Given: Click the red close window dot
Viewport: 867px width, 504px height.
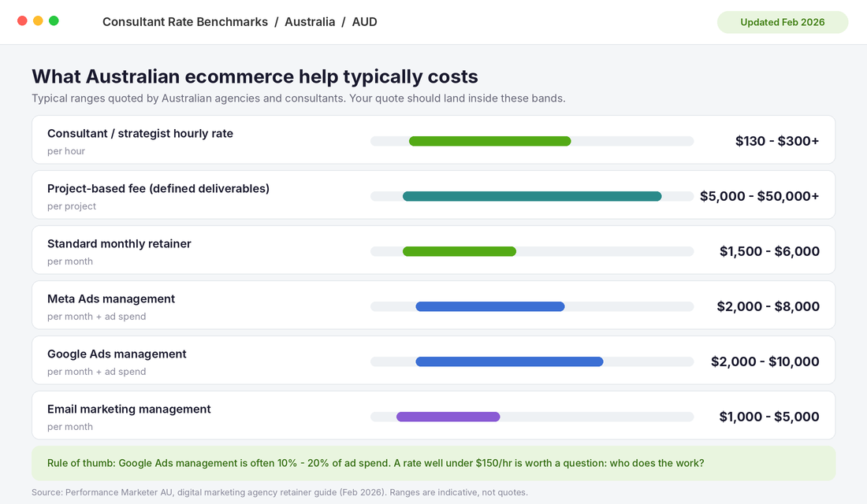Looking at the screenshot, I should click(x=22, y=21).
